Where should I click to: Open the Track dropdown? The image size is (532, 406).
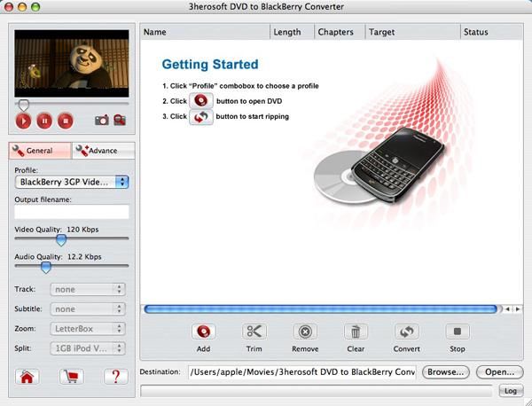[x=88, y=289]
